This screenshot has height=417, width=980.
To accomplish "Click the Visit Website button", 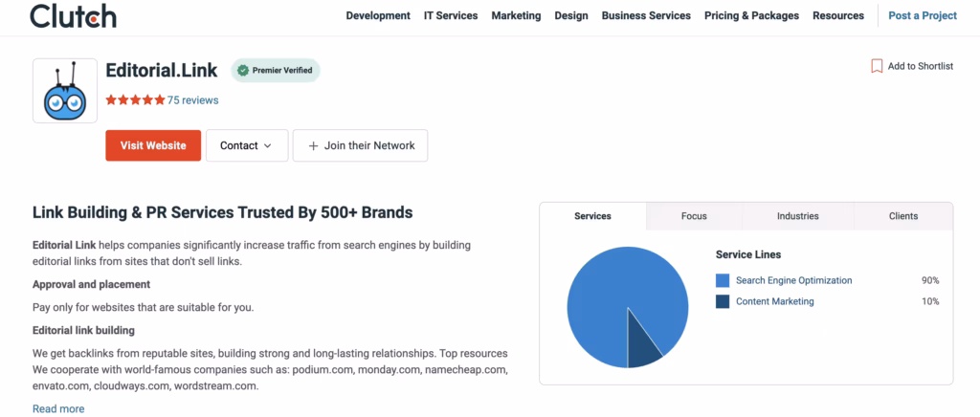I will 153,145.
